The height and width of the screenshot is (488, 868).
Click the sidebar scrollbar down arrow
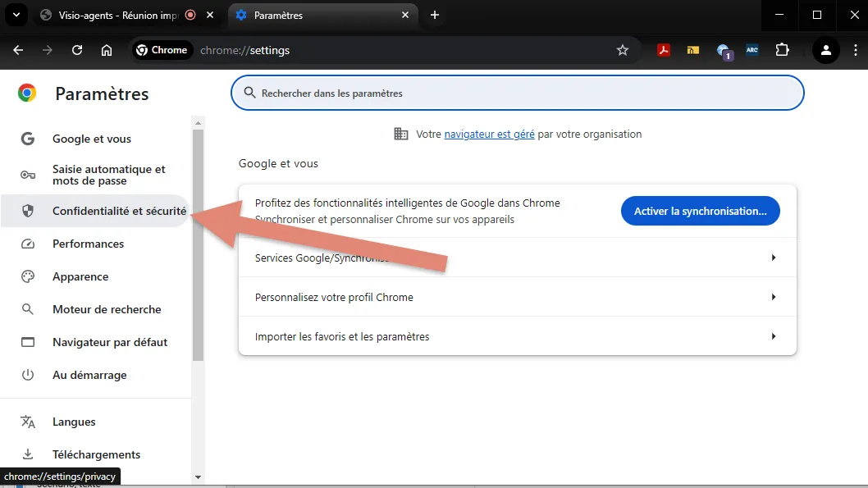[199, 477]
